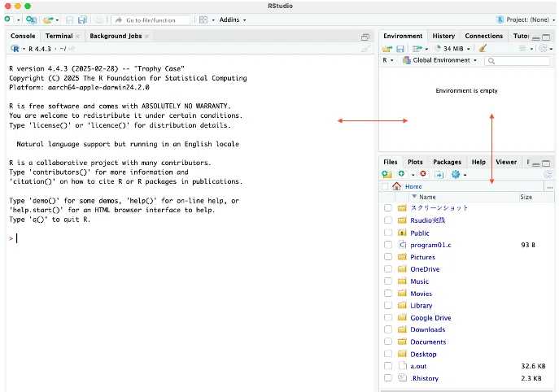559x392 pixels.
Task: Open the R language dropdown in Environment
Action: pyautogui.click(x=388, y=60)
